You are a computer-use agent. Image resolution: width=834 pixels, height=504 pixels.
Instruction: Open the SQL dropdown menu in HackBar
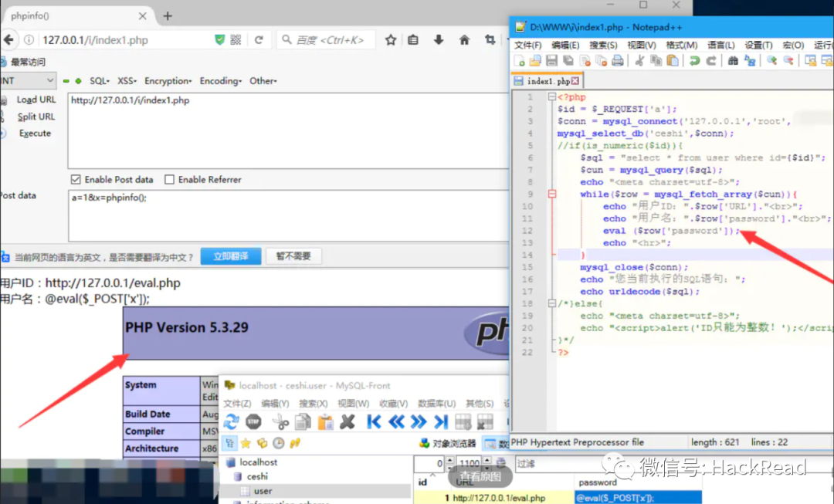coord(100,81)
